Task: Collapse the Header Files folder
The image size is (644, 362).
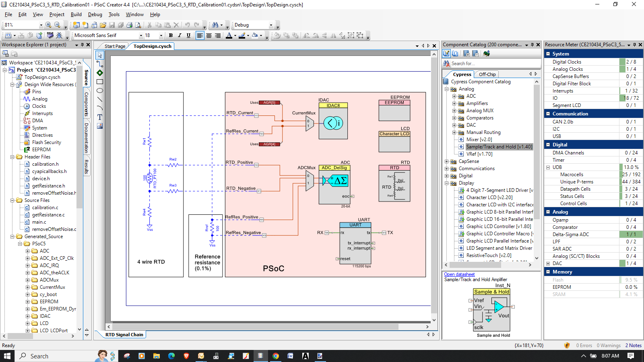Action: 12,157
